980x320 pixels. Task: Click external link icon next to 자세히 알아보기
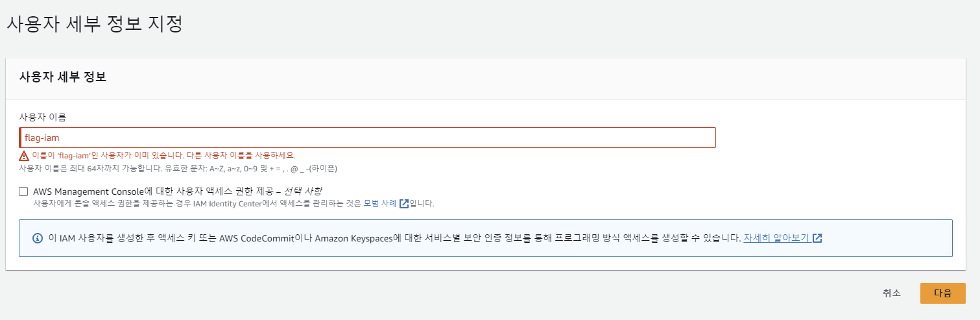(817, 238)
